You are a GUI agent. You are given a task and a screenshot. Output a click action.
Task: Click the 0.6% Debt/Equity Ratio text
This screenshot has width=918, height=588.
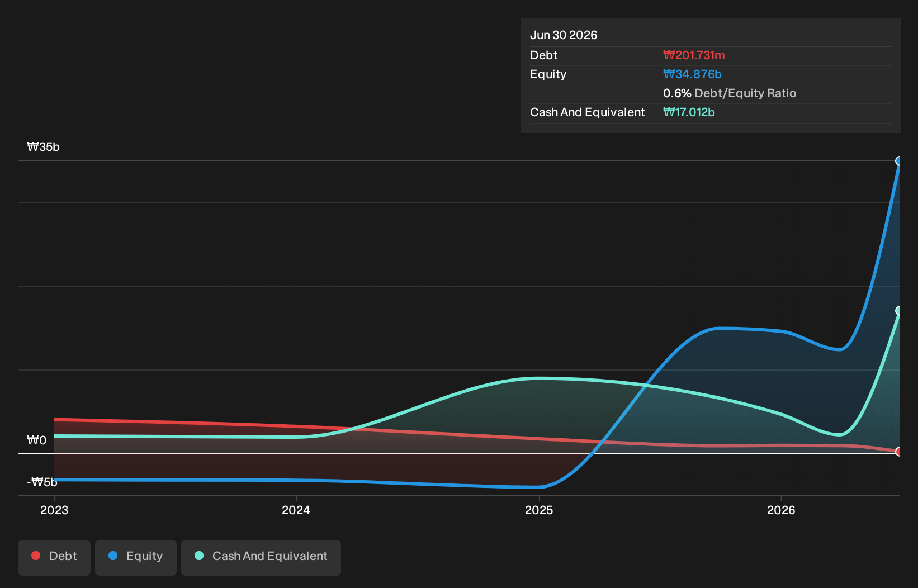click(x=730, y=93)
